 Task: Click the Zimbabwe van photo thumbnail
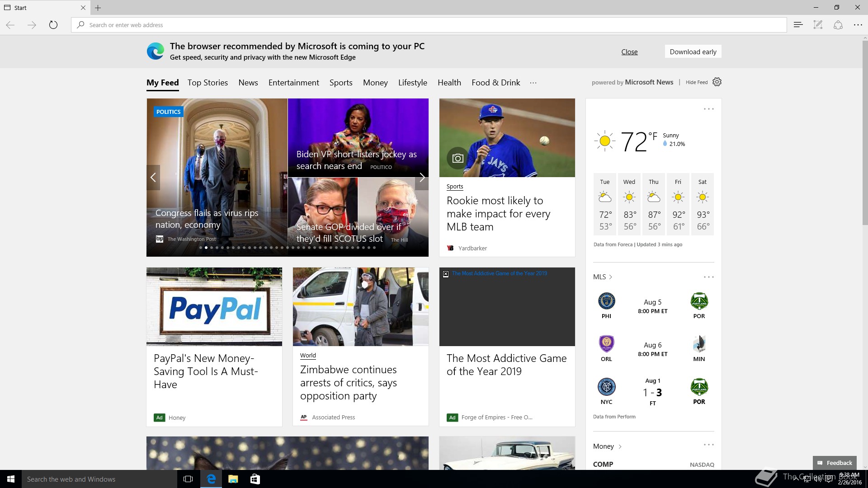click(361, 307)
